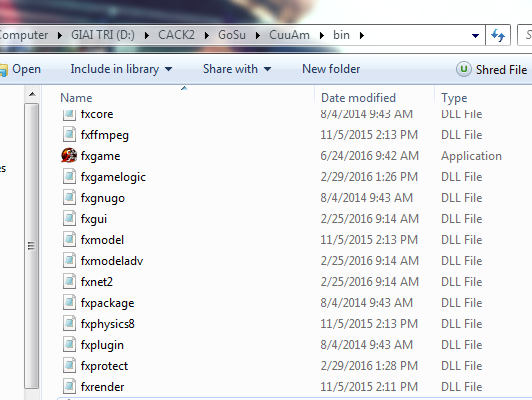The width and height of the screenshot is (532, 400).
Task: Click the Application type of fxgame
Action: pos(471,156)
